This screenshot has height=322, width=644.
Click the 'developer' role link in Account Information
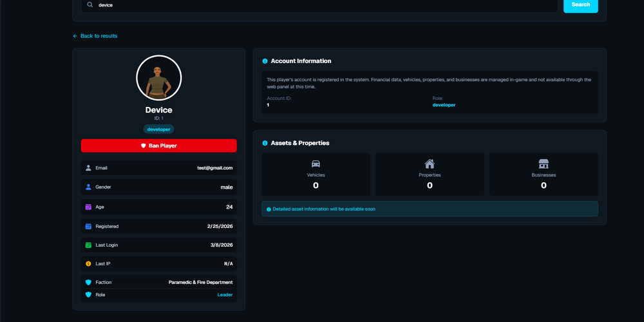444,105
